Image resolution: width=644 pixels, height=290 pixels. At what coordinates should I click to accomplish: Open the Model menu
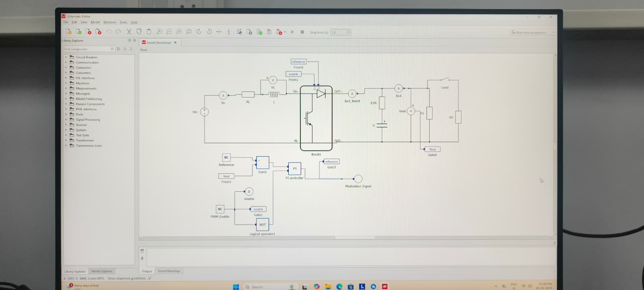coord(95,22)
